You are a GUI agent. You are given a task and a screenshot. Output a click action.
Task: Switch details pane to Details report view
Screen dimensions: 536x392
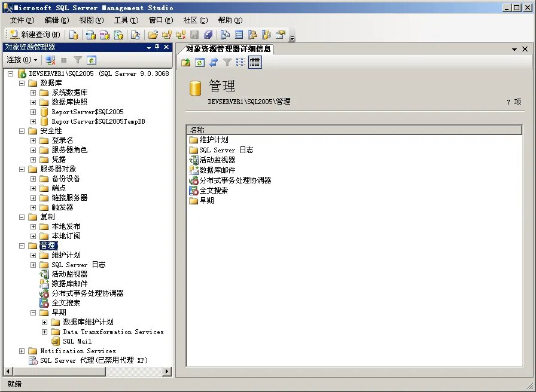coord(255,62)
